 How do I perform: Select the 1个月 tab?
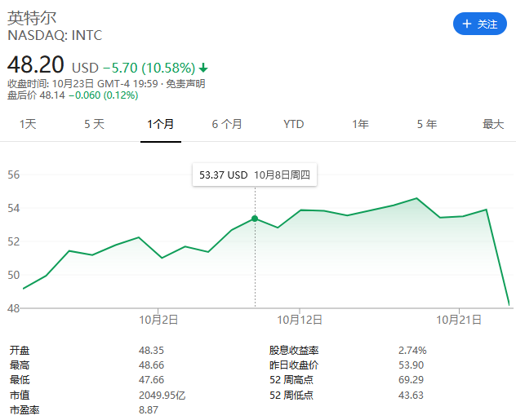coord(161,124)
